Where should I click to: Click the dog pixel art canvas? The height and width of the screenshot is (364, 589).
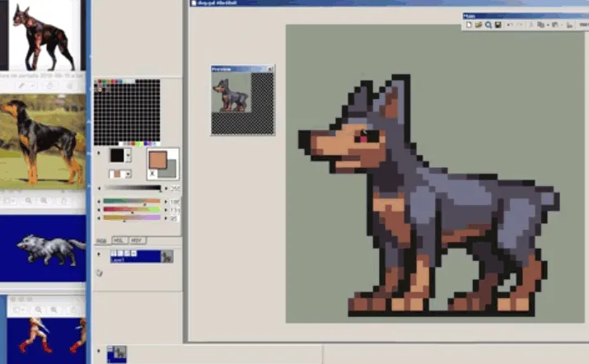[x=435, y=174]
